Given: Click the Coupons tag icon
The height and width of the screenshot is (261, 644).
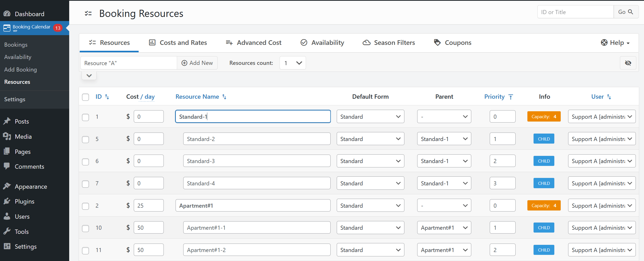Looking at the screenshot, I should (437, 43).
